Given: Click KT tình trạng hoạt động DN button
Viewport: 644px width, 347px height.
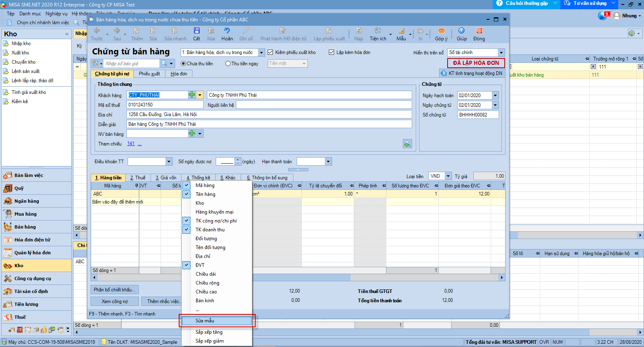Looking at the screenshot, I should (472, 73).
